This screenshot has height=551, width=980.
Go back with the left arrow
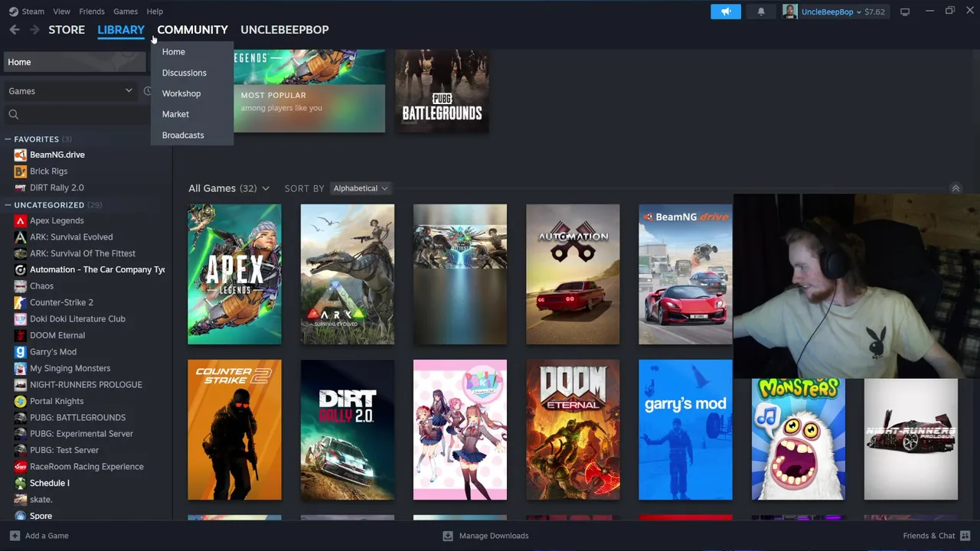click(15, 29)
